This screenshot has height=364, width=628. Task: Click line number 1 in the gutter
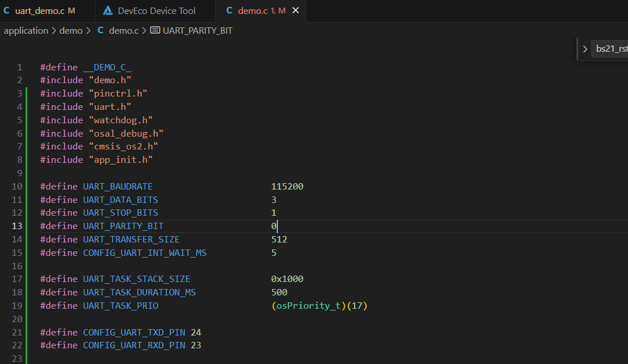[20, 67]
